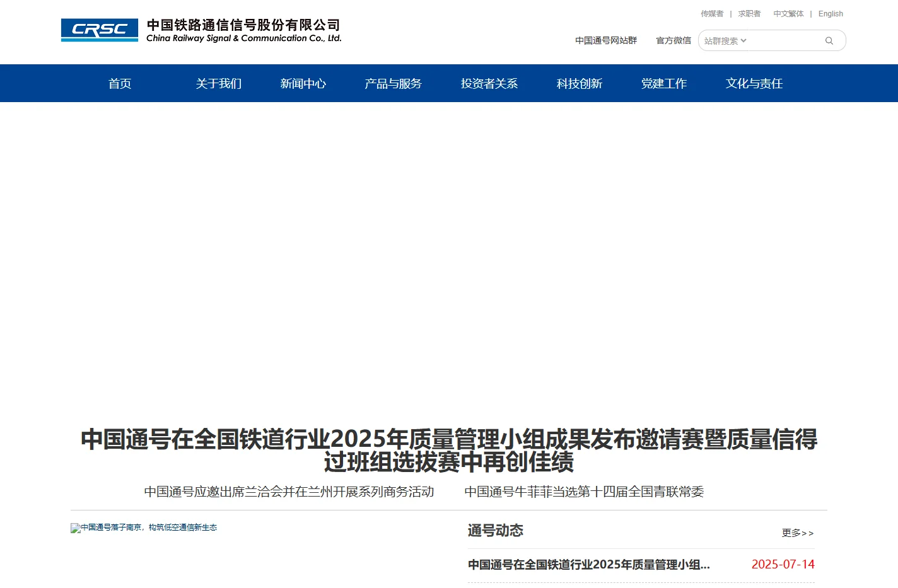Viewport: 898px width, 588px height.
Task: Open 官方微信 link
Action: (x=673, y=40)
